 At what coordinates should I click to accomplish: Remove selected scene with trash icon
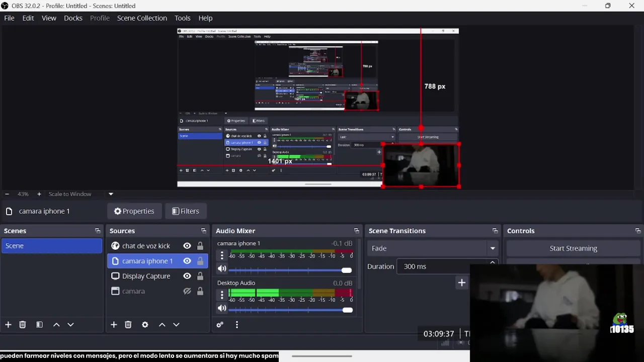(23, 325)
